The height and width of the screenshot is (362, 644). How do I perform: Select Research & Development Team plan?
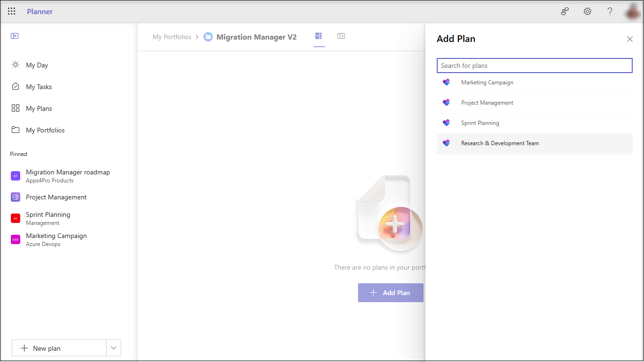pyautogui.click(x=500, y=143)
